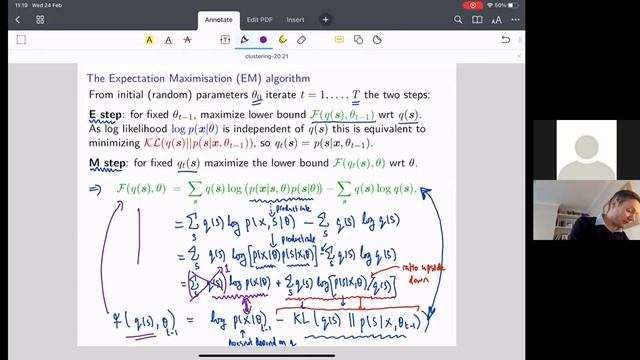This screenshot has width=640, height=360.
Task: Switch to the Annotate tab
Action: coord(219,20)
